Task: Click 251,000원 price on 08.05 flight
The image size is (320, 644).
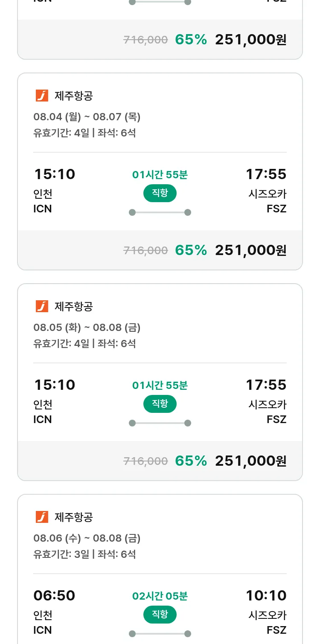Action: tap(250, 461)
